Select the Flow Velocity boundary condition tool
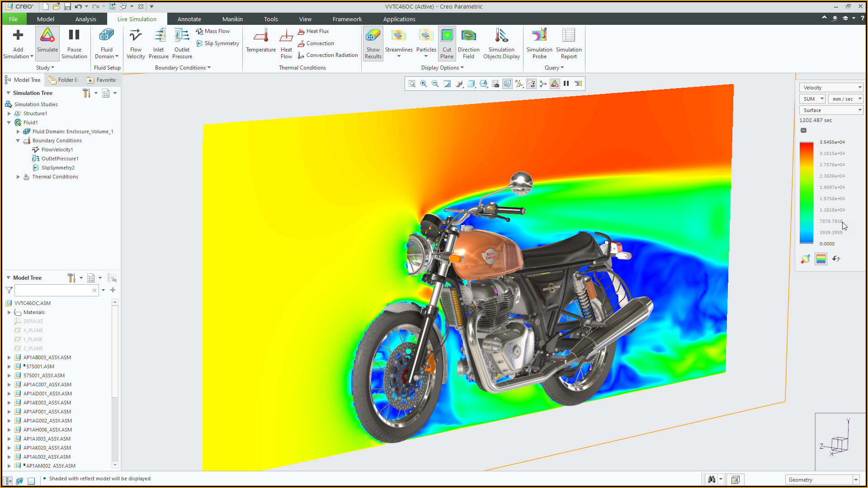868x488 pixels. (135, 43)
